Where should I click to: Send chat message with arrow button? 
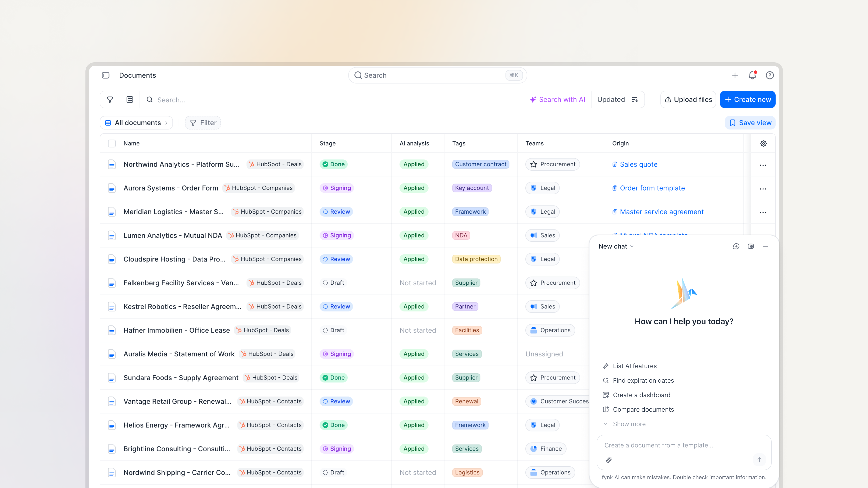pos(759,460)
